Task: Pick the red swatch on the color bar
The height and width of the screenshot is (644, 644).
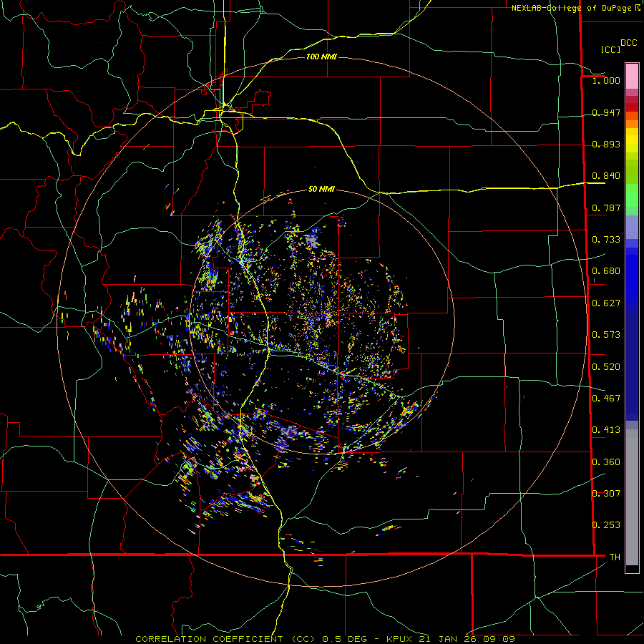Action: 632,107
